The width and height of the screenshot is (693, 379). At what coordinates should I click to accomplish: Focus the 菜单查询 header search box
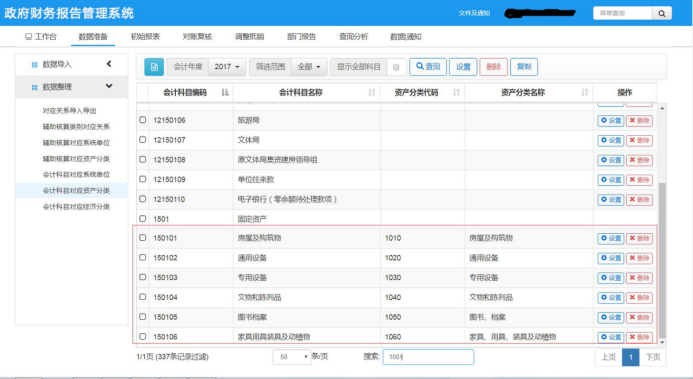pos(622,13)
